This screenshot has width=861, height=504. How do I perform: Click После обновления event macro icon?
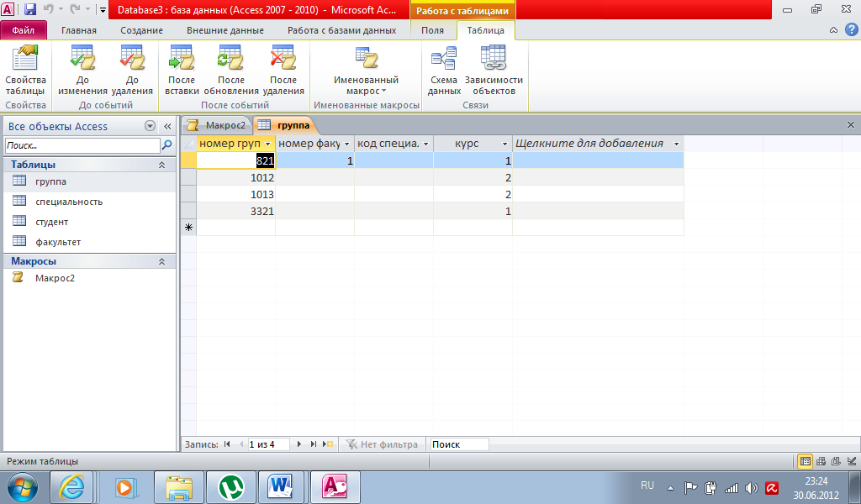tap(231, 71)
